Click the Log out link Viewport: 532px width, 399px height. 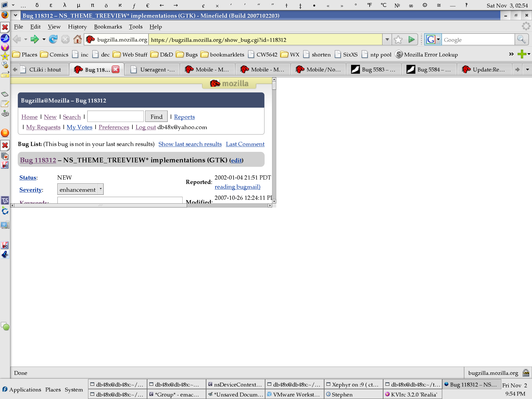point(145,127)
